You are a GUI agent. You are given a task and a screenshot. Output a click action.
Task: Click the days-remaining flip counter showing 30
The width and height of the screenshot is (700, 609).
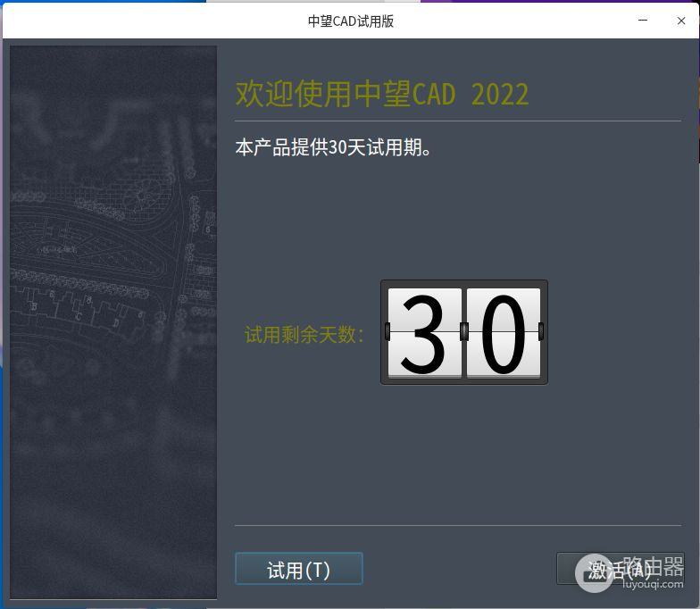click(464, 332)
